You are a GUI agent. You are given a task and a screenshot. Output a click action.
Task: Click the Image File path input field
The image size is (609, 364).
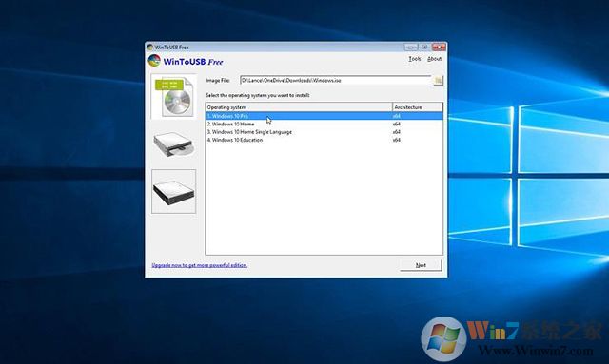tap(336, 81)
